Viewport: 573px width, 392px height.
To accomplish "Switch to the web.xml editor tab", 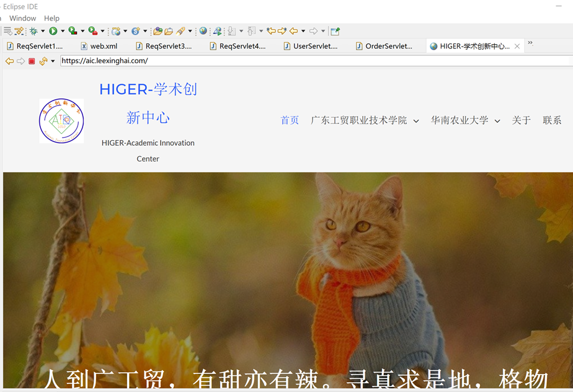I will click(x=100, y=46).
